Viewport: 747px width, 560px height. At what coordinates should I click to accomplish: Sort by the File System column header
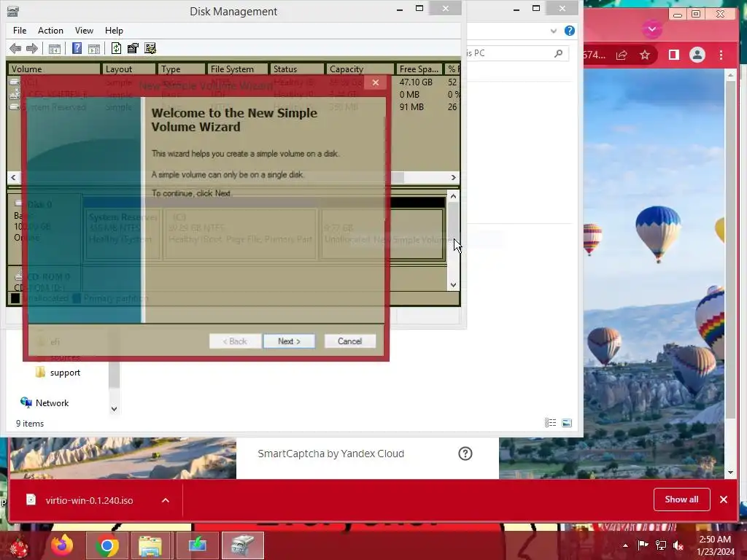pyautogui.click(x=237, y=69)
